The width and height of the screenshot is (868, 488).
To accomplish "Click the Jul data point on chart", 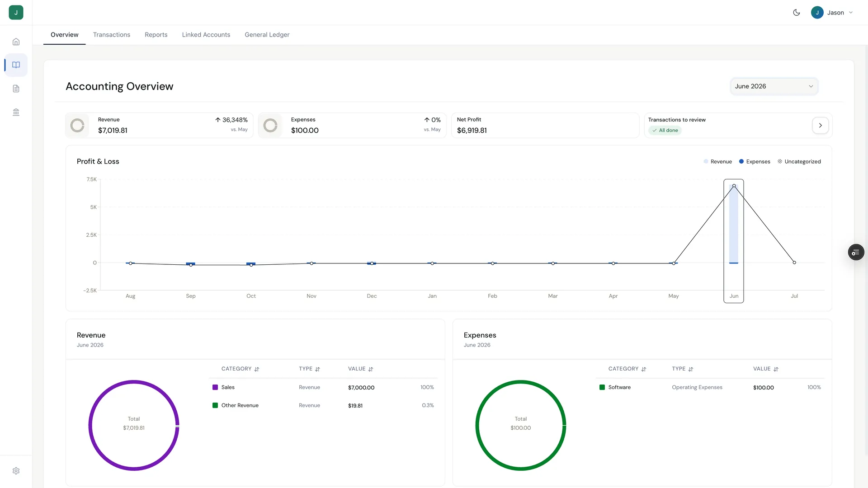I will [x=794, y=263].
